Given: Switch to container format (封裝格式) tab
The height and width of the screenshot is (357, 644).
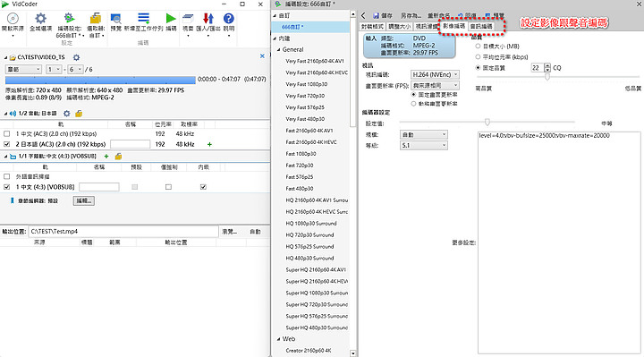Looking at the screenshot, I should [x=372, y=26].
